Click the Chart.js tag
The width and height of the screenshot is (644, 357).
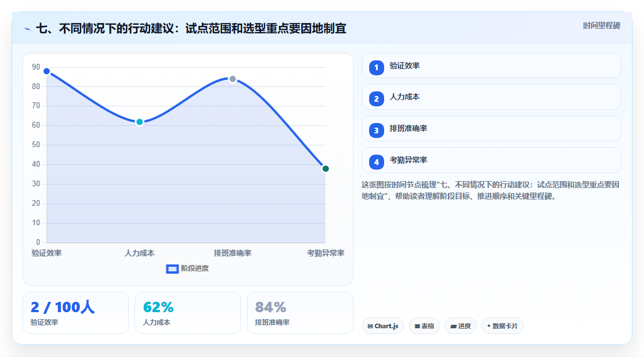(x=383, y=326)
